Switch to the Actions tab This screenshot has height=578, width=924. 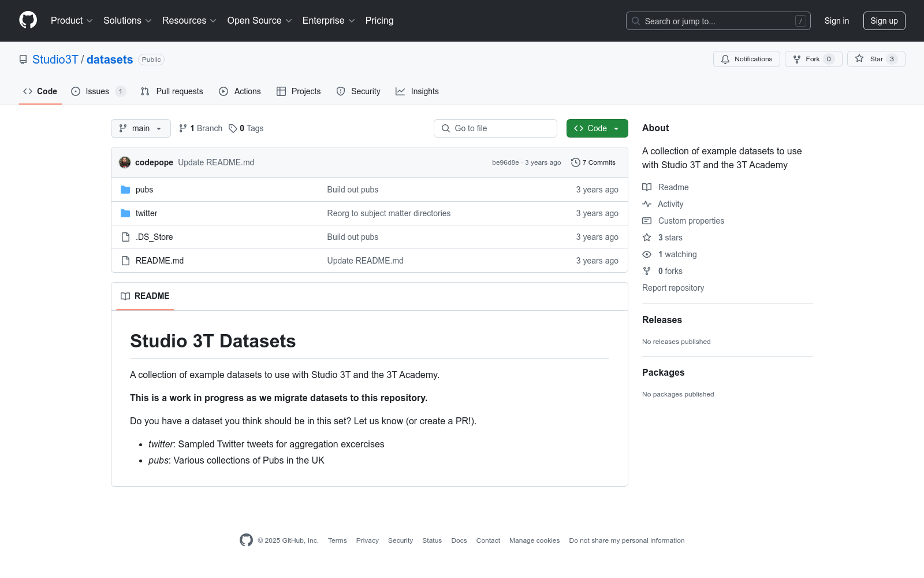[x=240, y=91]
